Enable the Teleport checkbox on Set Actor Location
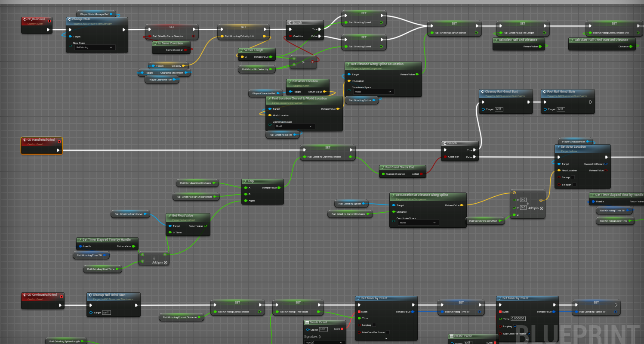 574,185
